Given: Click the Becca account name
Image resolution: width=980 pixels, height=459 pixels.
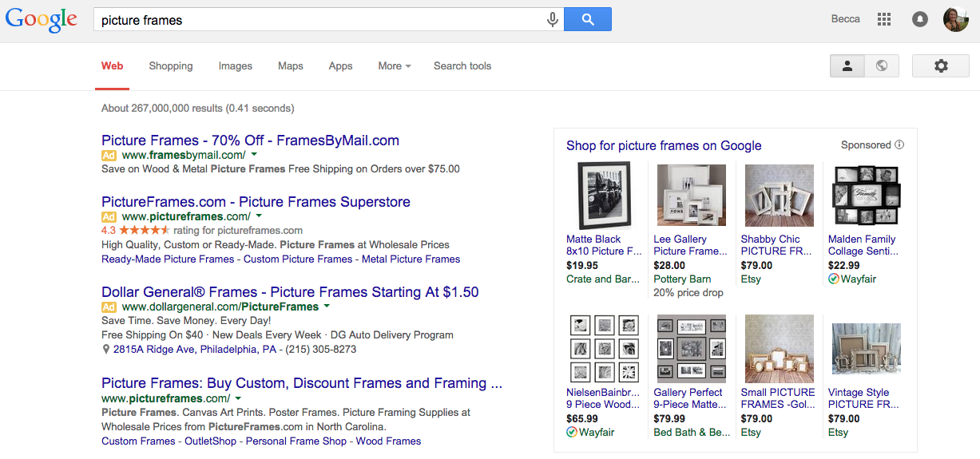Looking at the screenshot, I should click(846, 19).
